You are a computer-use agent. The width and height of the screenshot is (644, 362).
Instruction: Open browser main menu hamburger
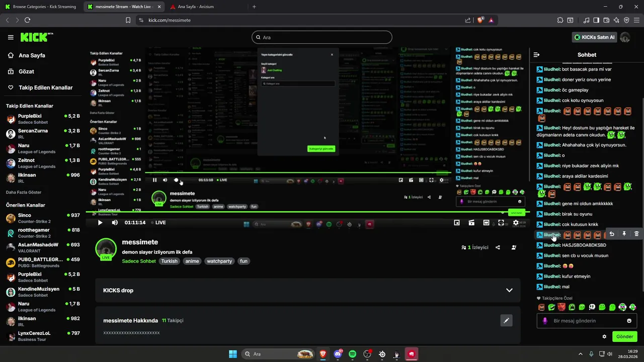tap(636, 20)
